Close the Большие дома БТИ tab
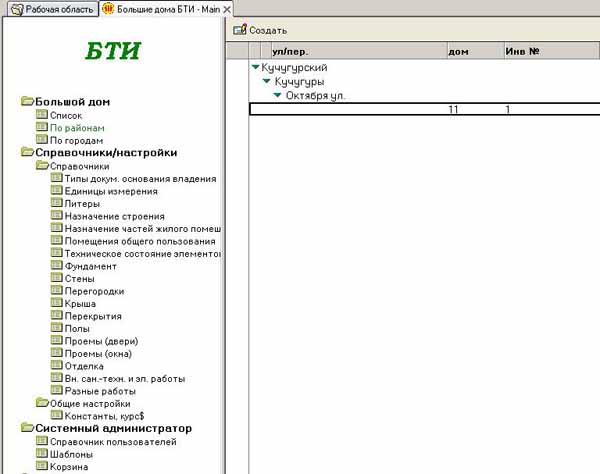Image resolution: width=600 pixels, height=474 pixels. click(x=227, y=10)
